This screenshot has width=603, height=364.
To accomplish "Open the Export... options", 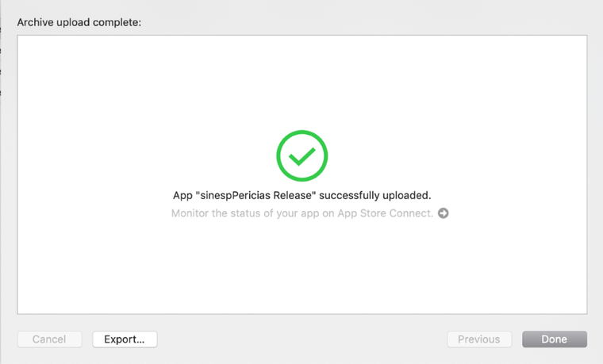I will [125, 339].
